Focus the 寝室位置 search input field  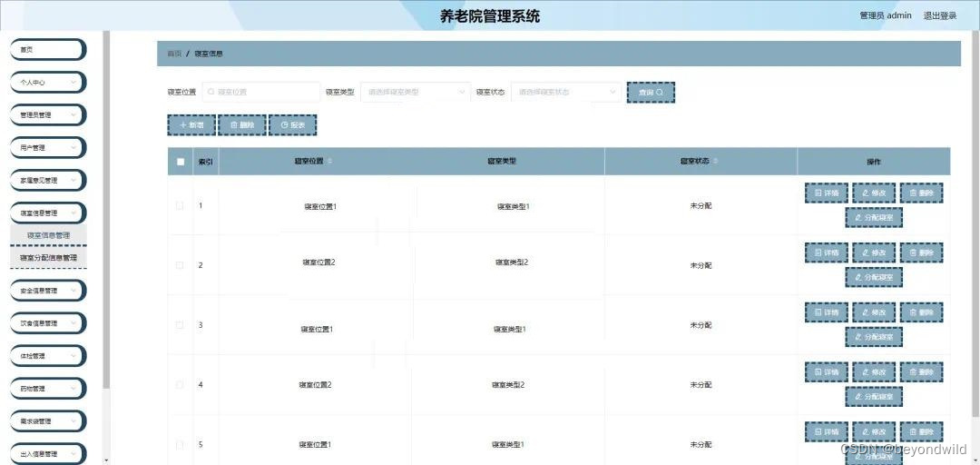pyautogui.click(x=260, y=92)
